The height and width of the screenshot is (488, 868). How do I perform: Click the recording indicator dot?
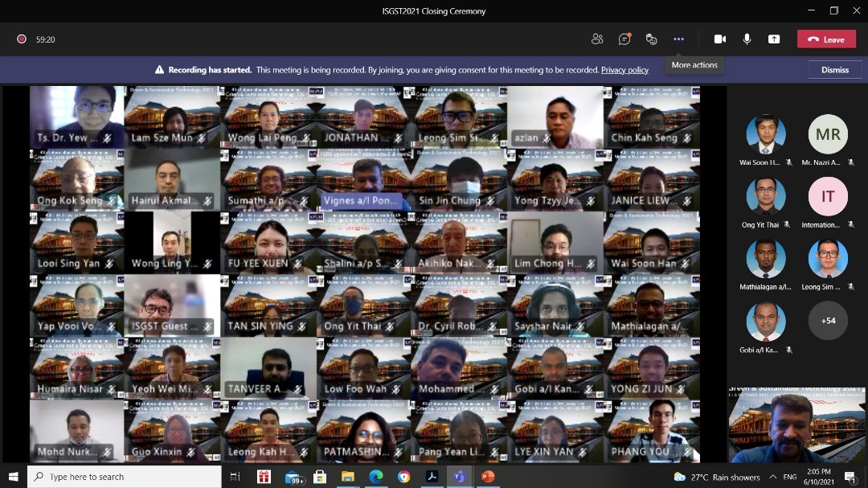(22, 39)
